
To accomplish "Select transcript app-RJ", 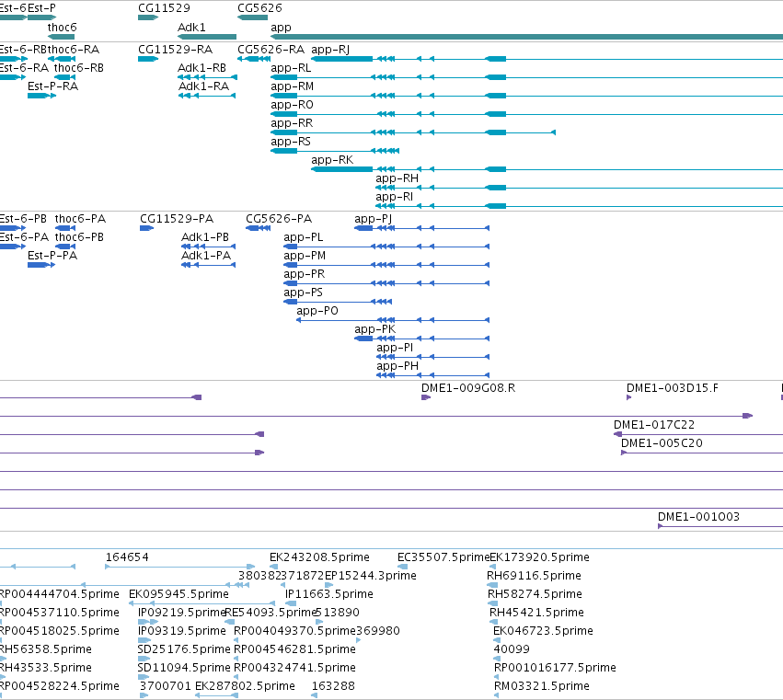I will pos(330,50).
